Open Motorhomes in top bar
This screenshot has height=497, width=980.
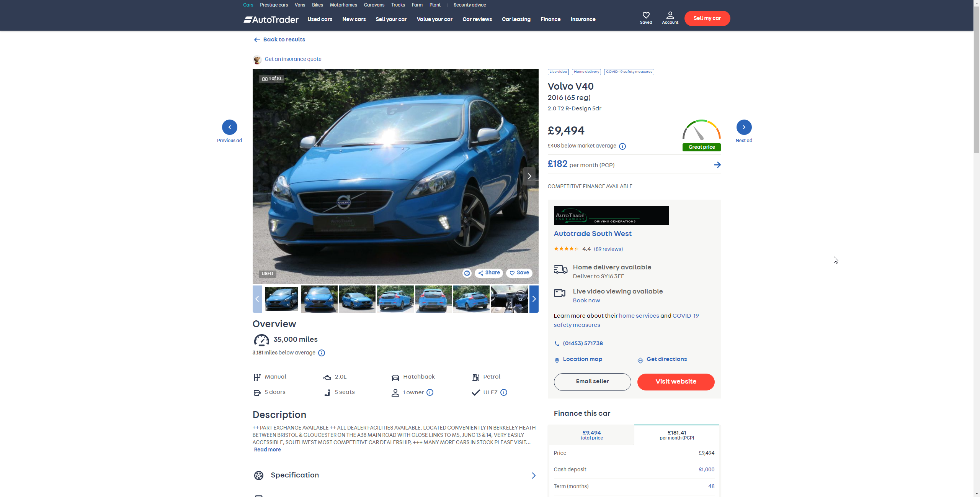pos(343,5)
